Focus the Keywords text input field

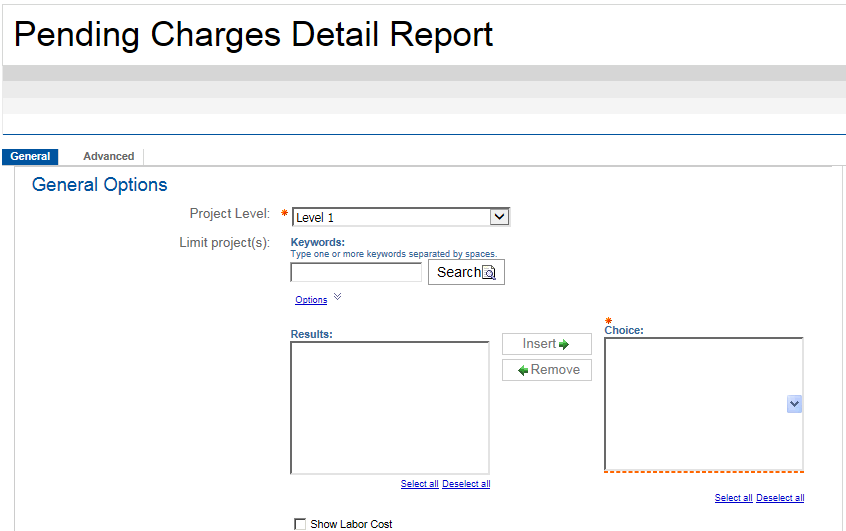[356, 272]
